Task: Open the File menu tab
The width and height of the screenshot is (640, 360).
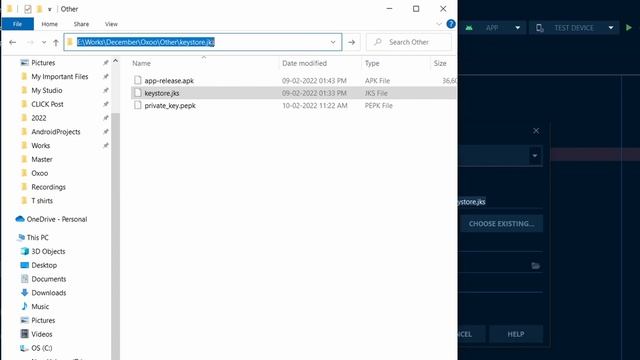Action: (18, 24)
